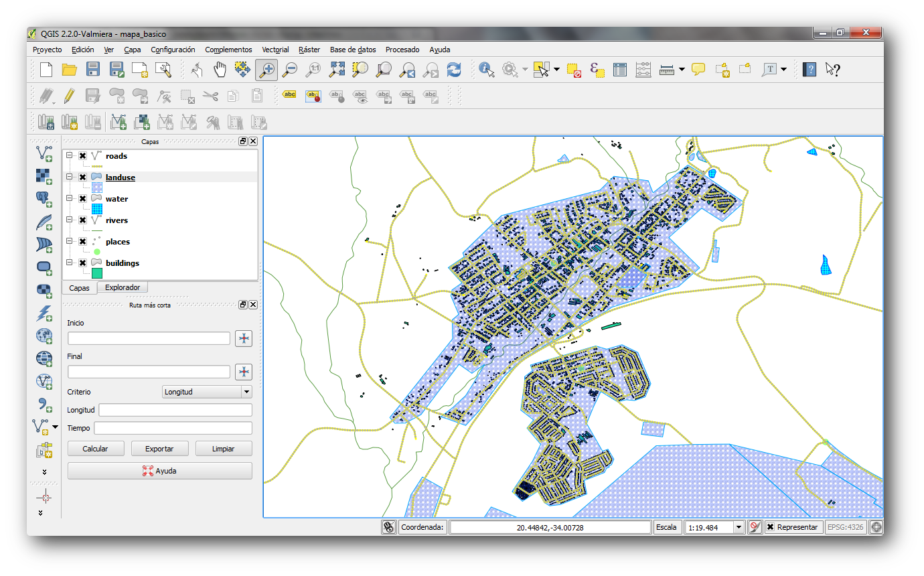Open the Proyecto menu
This screenshot has width=924, height=576.
47,50
